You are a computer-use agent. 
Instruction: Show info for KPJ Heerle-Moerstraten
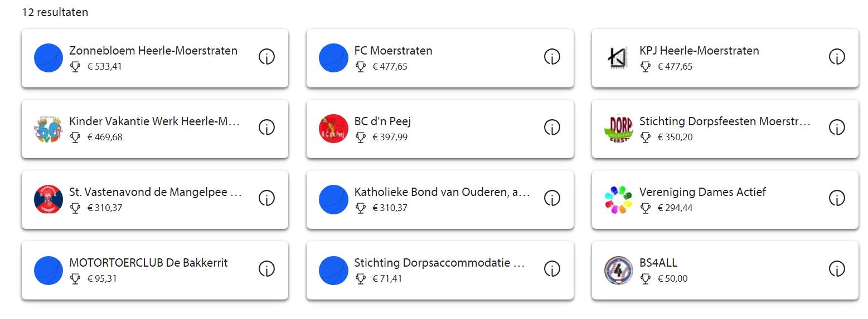(837, 57)
